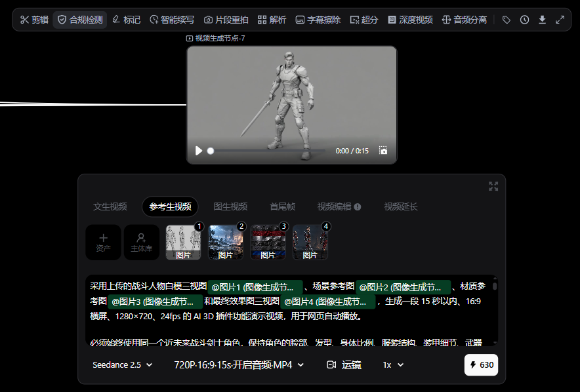Image resolution: width=580 pixels, height=392 pixels.
Task: Open the 主体库 subject library
Action: point(141,243)
